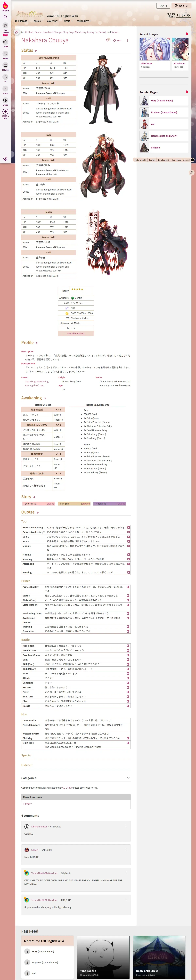Open the Media dropdown menu

[x=68, y=21]
